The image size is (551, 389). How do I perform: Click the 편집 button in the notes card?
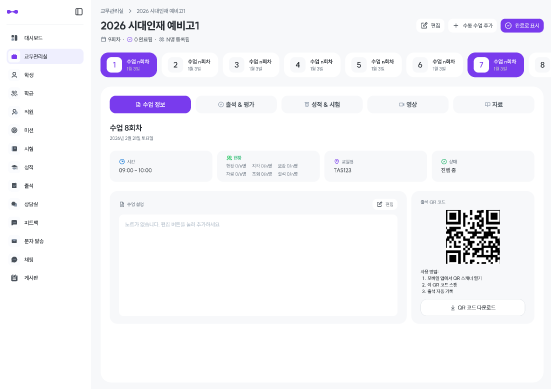click(385, 204)
